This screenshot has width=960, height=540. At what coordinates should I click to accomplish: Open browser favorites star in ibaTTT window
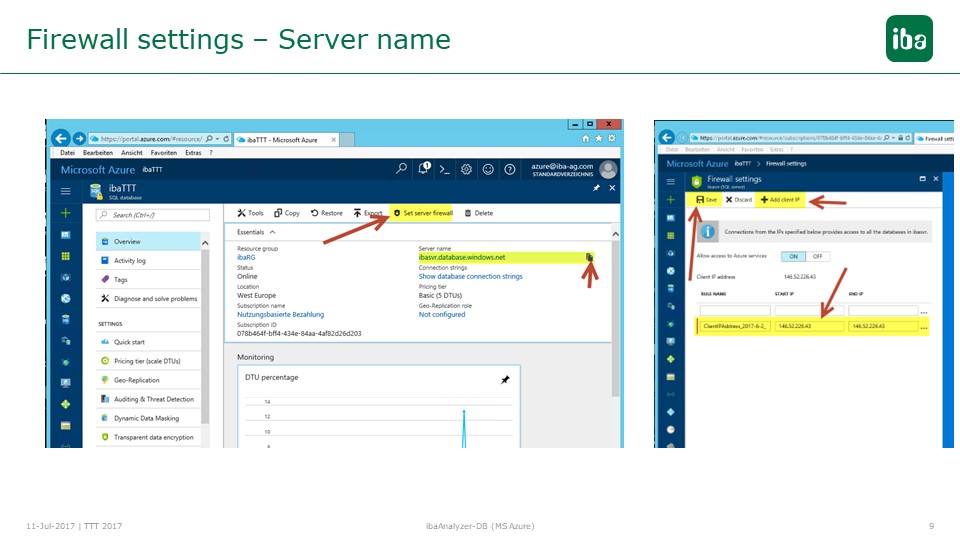pyautogui.click(x=599, y=138)
